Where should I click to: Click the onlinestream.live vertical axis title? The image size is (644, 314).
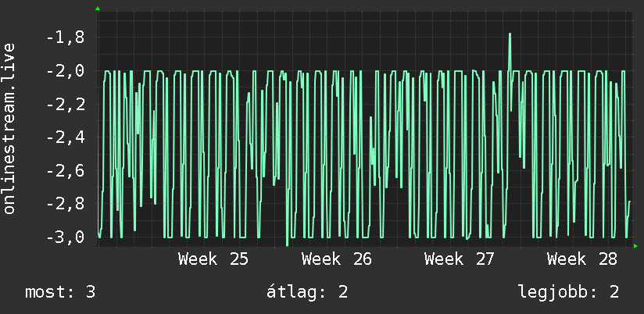[x=9, y=128]
